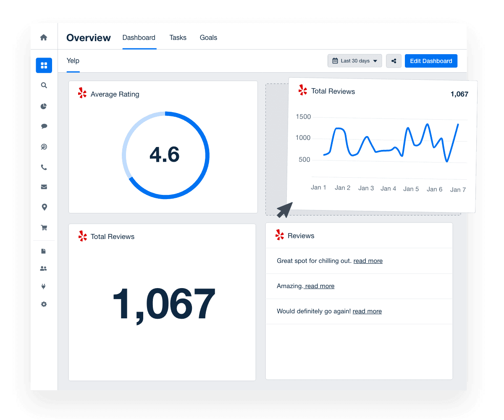Click the Edit Dashboard button

(x=431, y=60)
